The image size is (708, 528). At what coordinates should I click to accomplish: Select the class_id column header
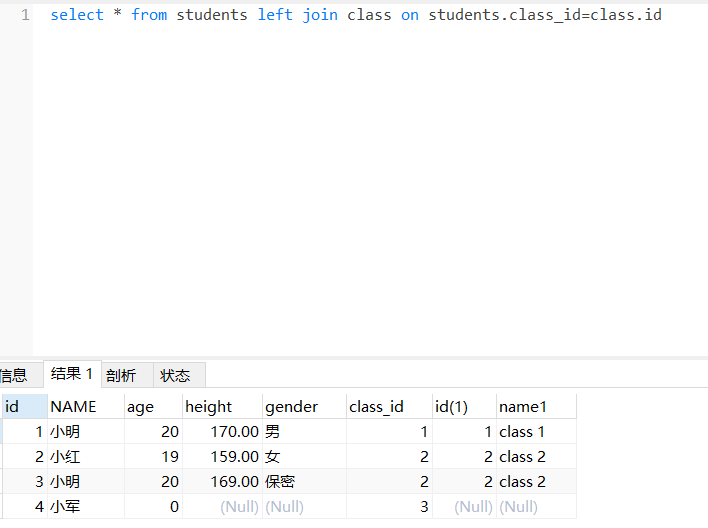pyautogui.click(x=376, y=406)
